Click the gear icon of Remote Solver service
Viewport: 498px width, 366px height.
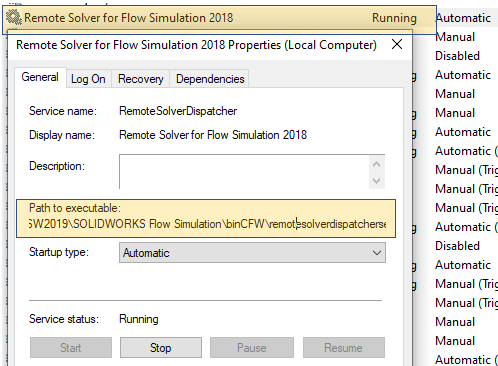14,17
